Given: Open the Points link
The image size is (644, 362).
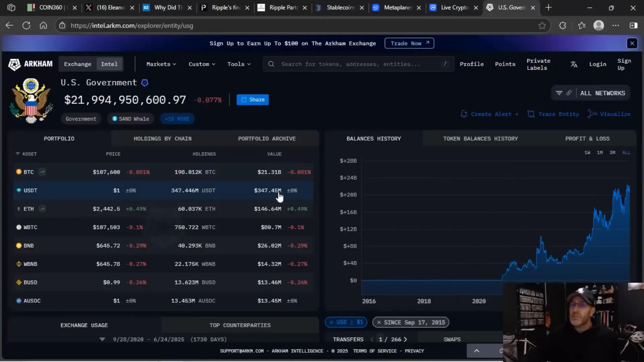Looking at the screenshot, I should click(x=505, y=64).
